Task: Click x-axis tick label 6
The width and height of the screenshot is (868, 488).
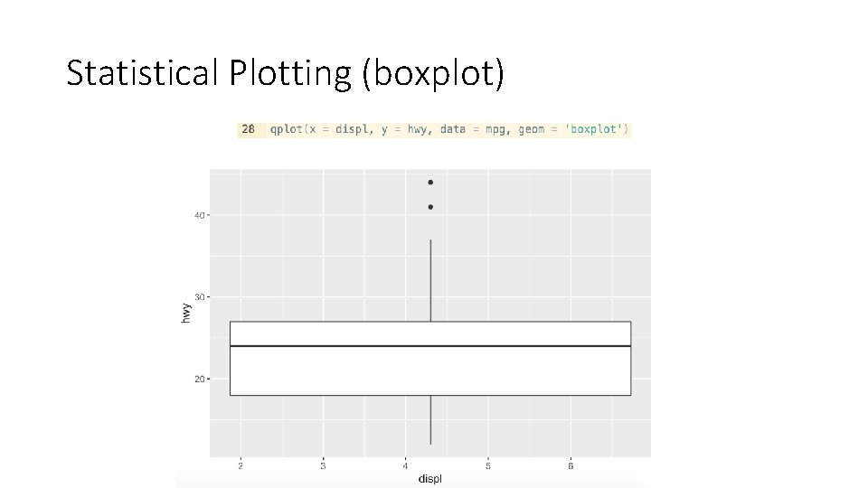Action: pos(571,465)
